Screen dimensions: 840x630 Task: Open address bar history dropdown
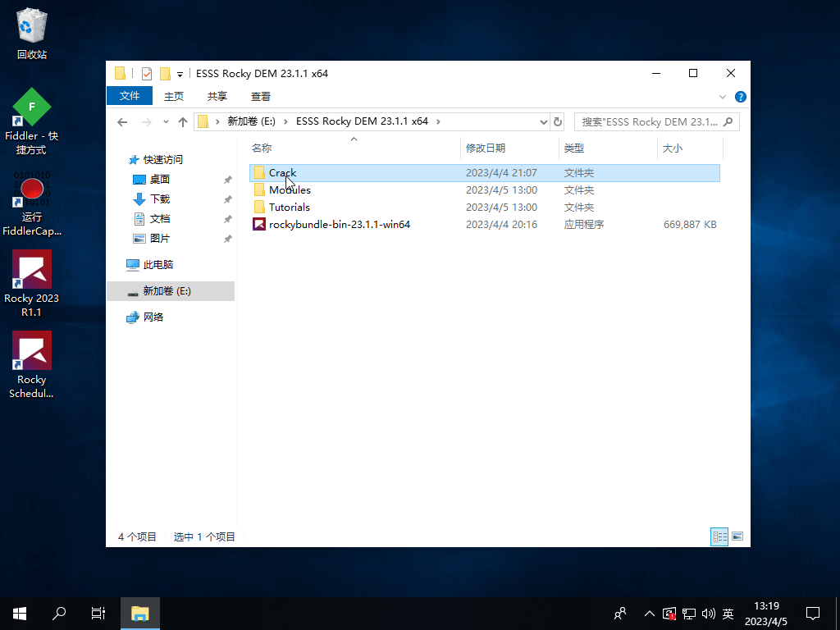click(543, 122)
